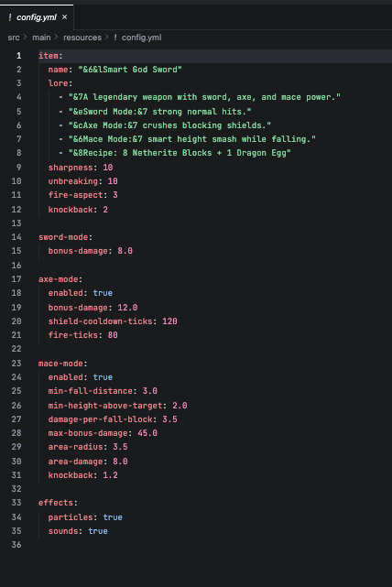Click line number 1 in the gutter
Screen dimensions: 392x587
(18, 56)
